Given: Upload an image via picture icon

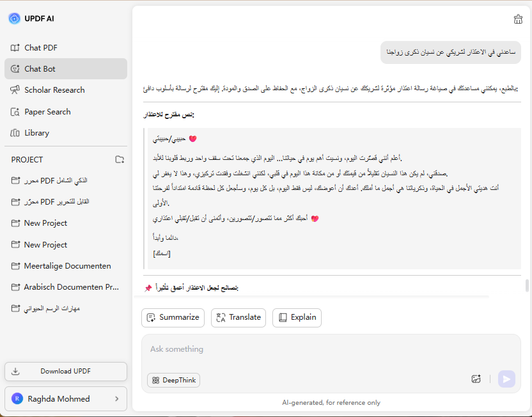Looking at the screenshot, I should (x=476, y=379).
